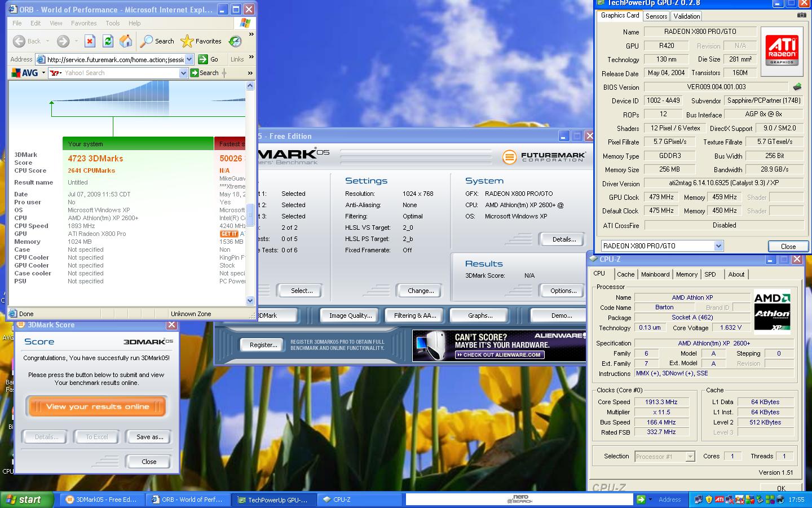Click the 3DMark05 Register... button

pyautogui.click(x=263, y=345)
